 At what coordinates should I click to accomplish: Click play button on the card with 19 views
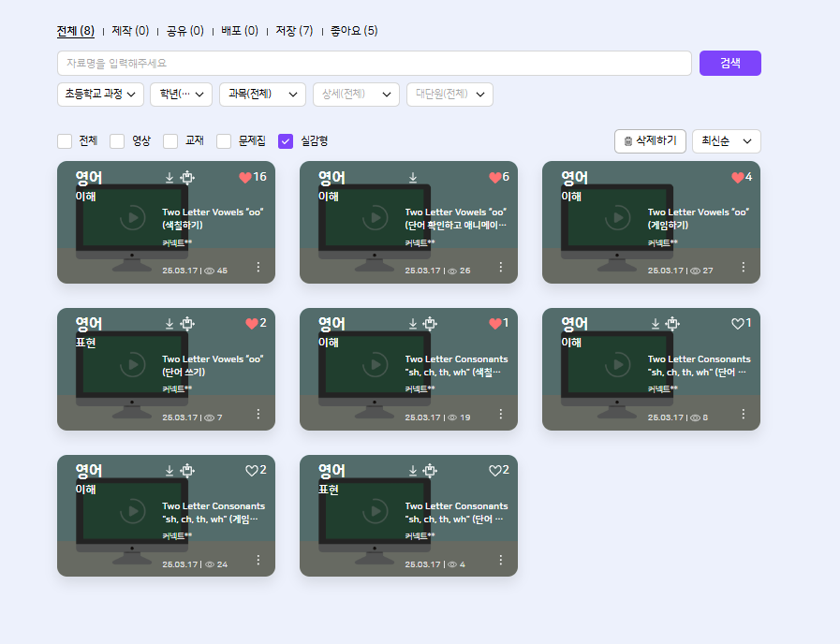click(376, 364)
